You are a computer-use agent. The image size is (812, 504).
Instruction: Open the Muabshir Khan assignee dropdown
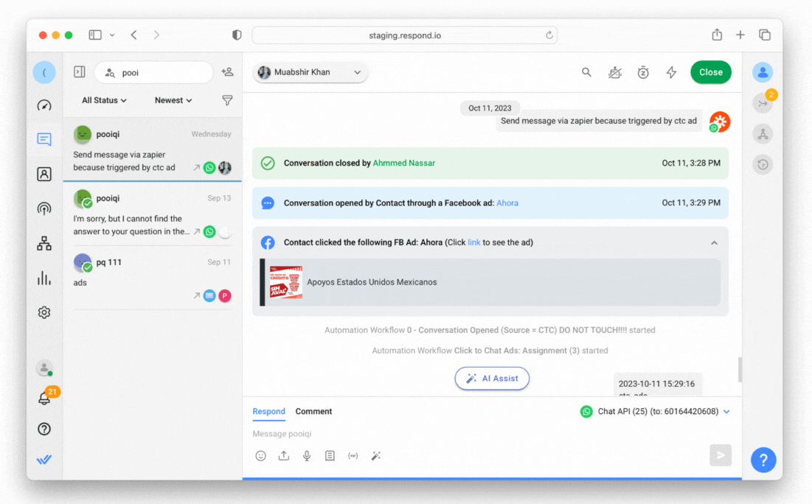point(310,72)
